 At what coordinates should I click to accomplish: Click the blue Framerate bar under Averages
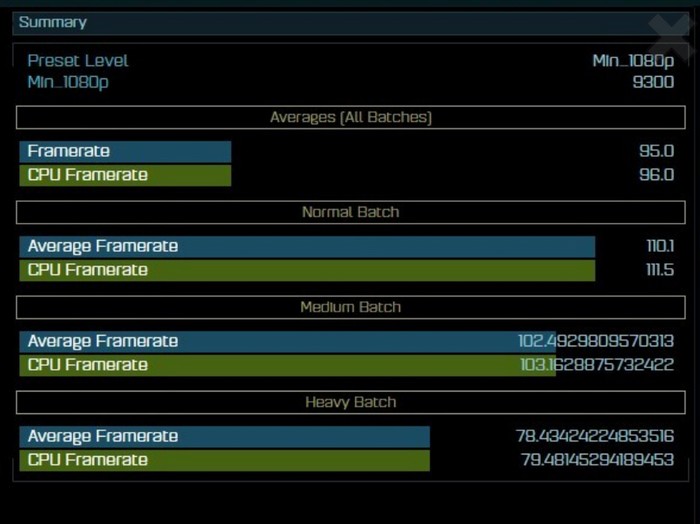125,152
